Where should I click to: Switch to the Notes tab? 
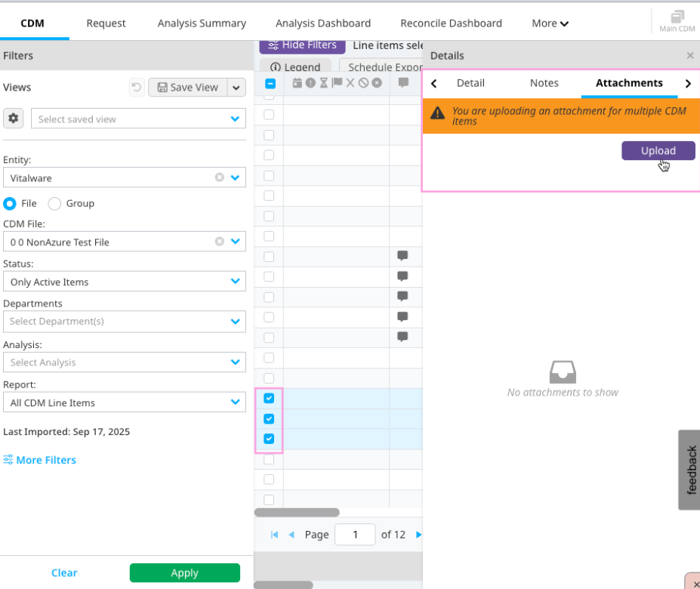[x=544, y=83]
